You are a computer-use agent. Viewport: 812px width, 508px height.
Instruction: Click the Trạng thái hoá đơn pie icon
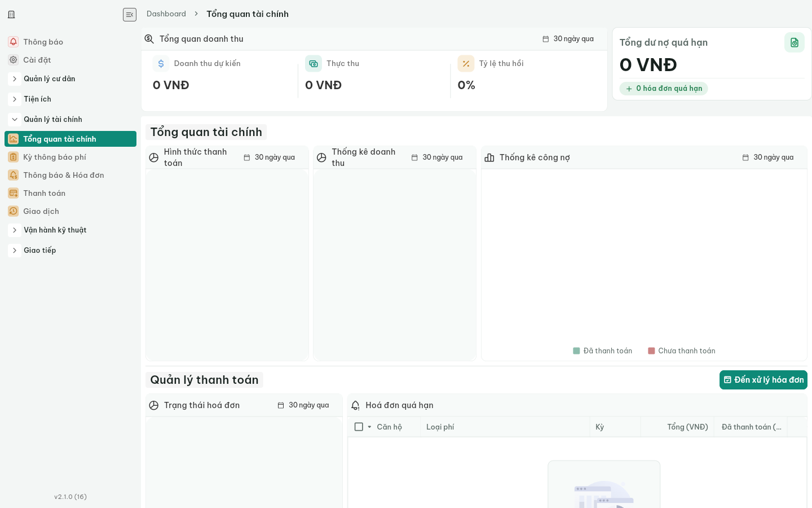[x=154, y=405]
